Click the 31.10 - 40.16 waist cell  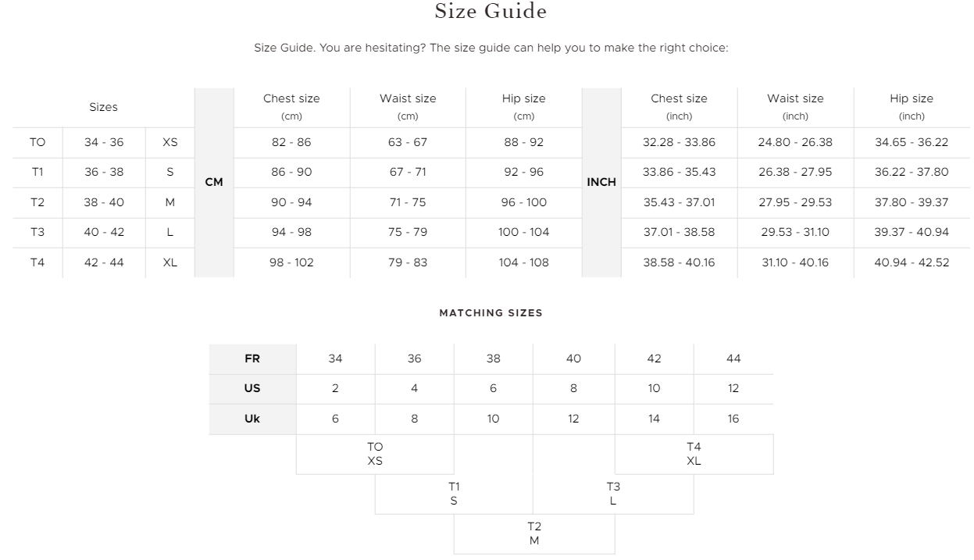point(795,262)
